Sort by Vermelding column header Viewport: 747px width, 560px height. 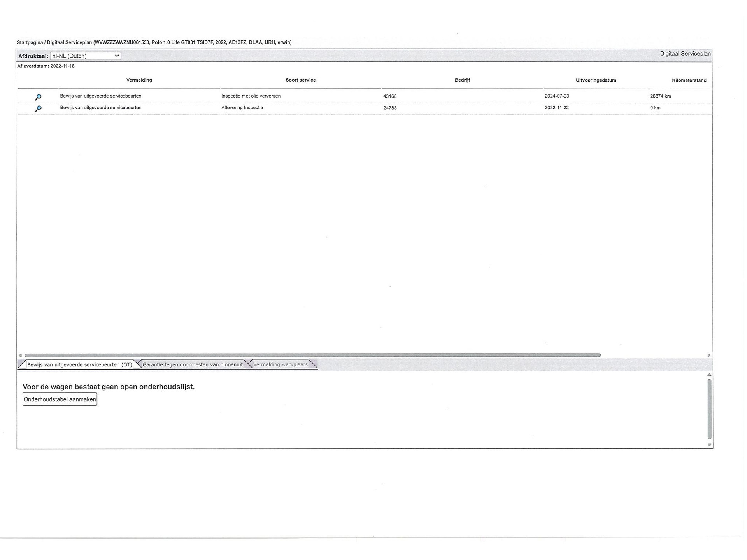139,80
